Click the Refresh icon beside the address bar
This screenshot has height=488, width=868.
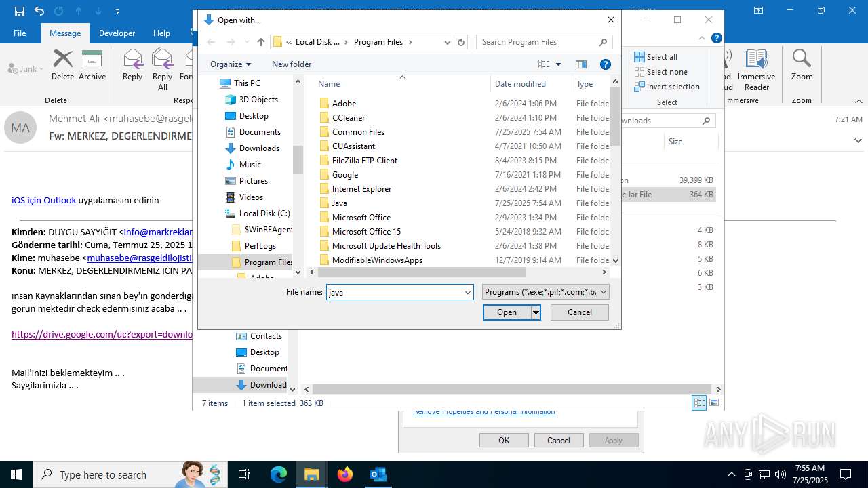click(x=461, y=42)
